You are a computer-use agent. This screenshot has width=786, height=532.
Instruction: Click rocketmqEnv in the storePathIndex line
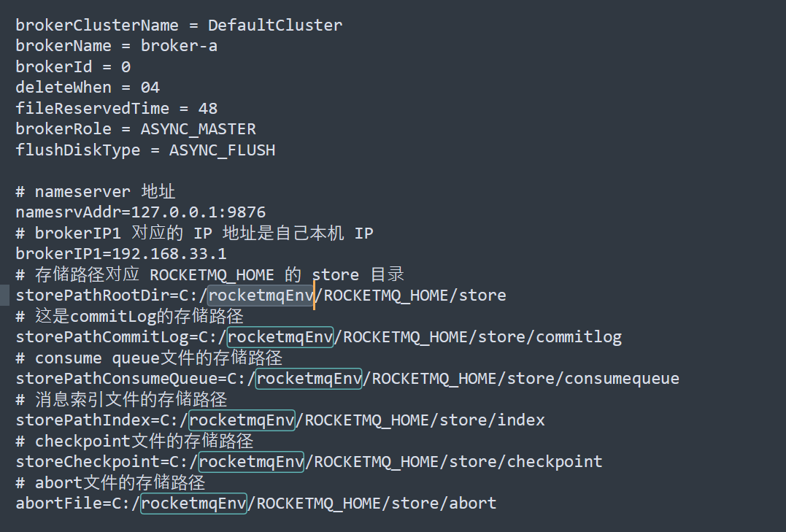tap(242, 420)
